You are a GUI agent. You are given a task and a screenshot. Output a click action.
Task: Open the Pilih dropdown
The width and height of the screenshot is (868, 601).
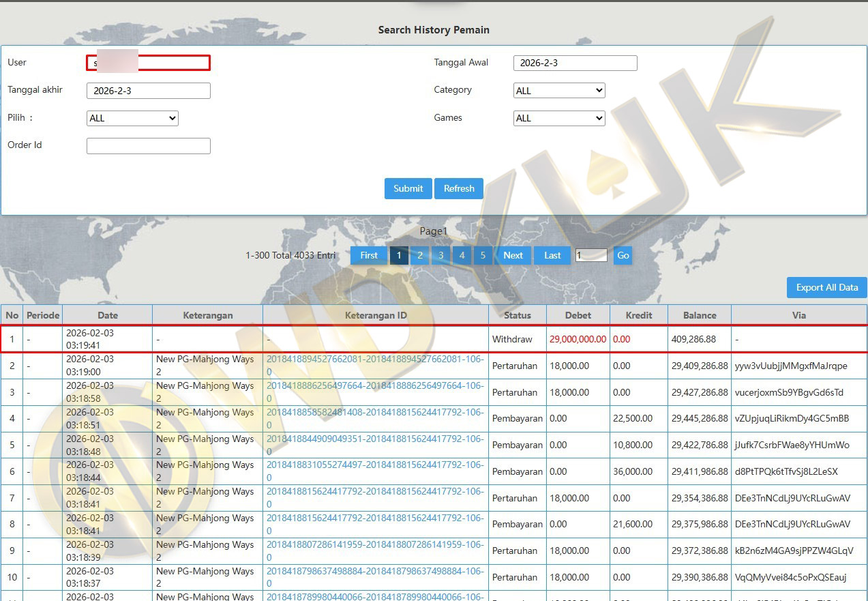click(x=132, y=118)
